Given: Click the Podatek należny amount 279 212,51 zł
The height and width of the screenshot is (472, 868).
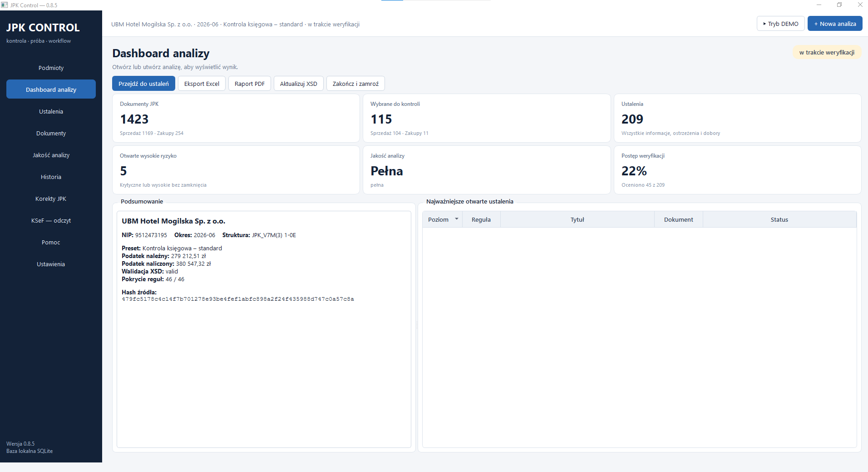Looking at the screenshot, I should pyautogui.click(x=188, y=256).
